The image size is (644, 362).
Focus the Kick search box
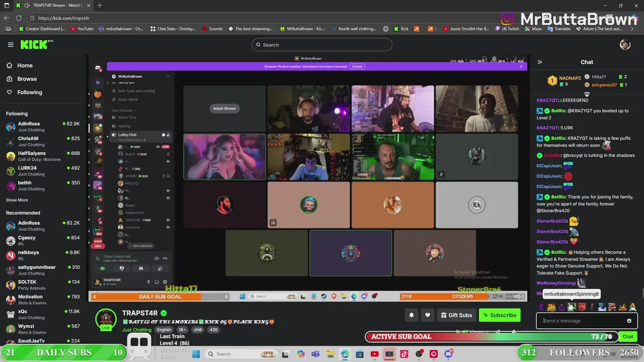point(322,45)
